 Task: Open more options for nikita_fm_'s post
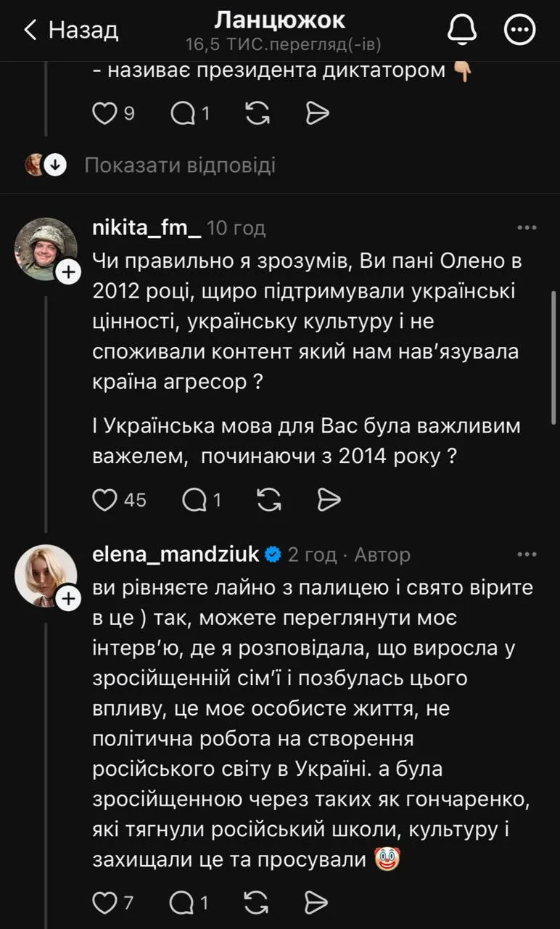(527, 228)
